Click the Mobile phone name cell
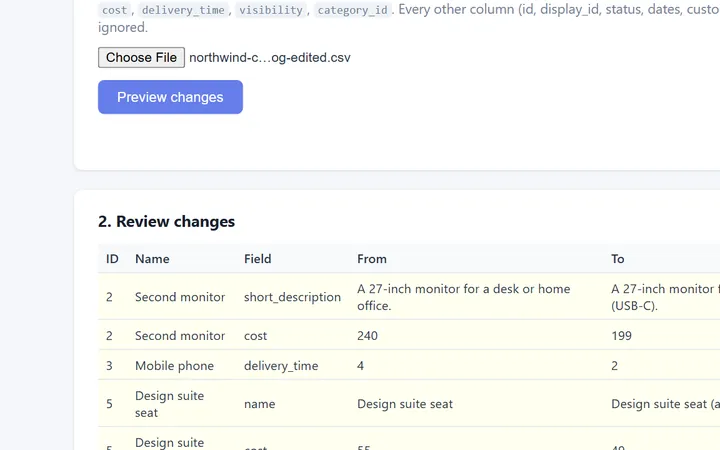The width and height of the screenshot is (720, 450). coord(174,366)
